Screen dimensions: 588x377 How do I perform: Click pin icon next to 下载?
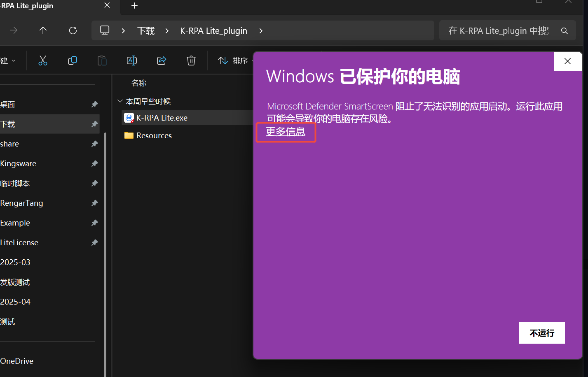94,124
